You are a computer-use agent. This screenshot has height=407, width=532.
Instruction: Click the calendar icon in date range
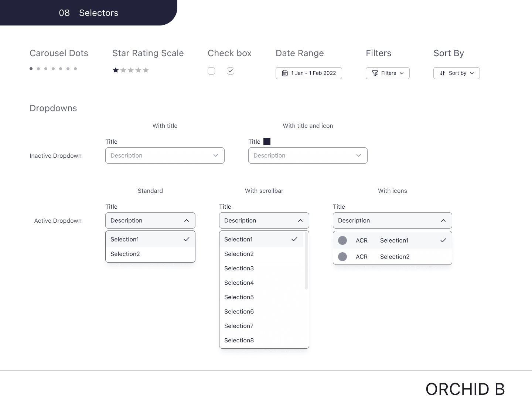coord(285,73)
